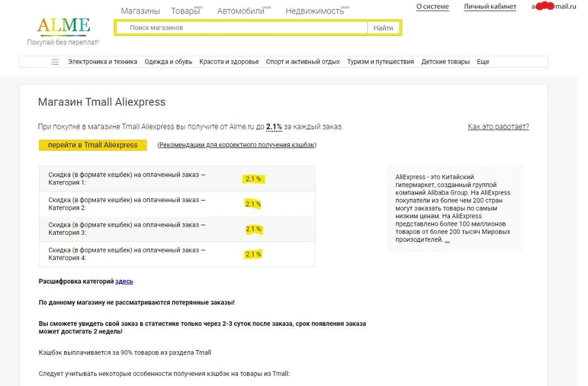The width and height of the screenshot is (588, 386).
Task: Go to Туризм и путешествия category
Action: click(x=380, y=62)
